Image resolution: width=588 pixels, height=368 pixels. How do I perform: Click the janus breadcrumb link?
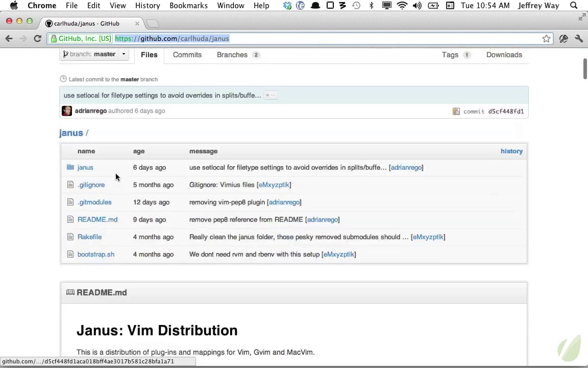point(71,132)
